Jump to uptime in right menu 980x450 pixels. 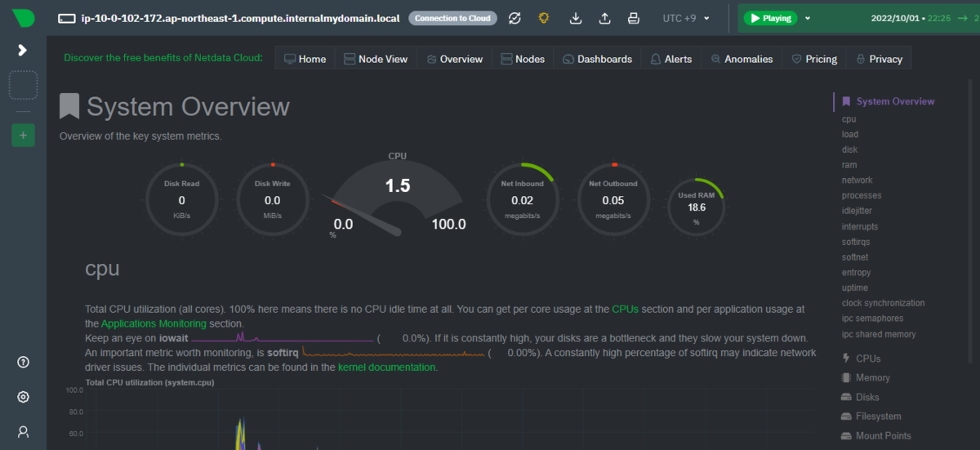tap(854, 287)
